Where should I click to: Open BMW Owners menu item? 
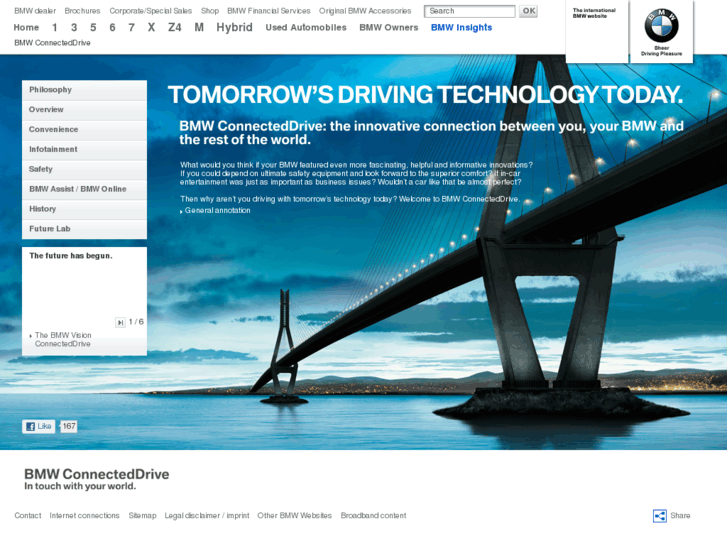(x=389, y=27)
